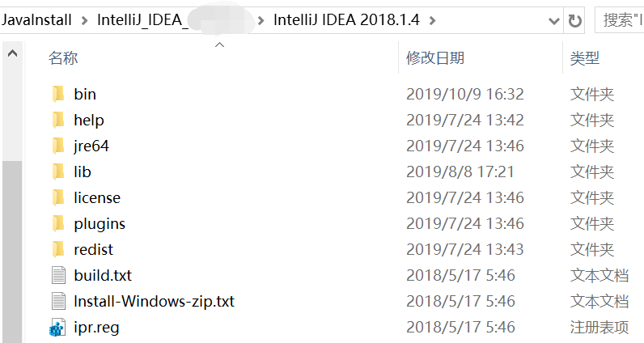644x343 pixels.
Task: Sort by the 修改日期 column header
Action: 435,58
